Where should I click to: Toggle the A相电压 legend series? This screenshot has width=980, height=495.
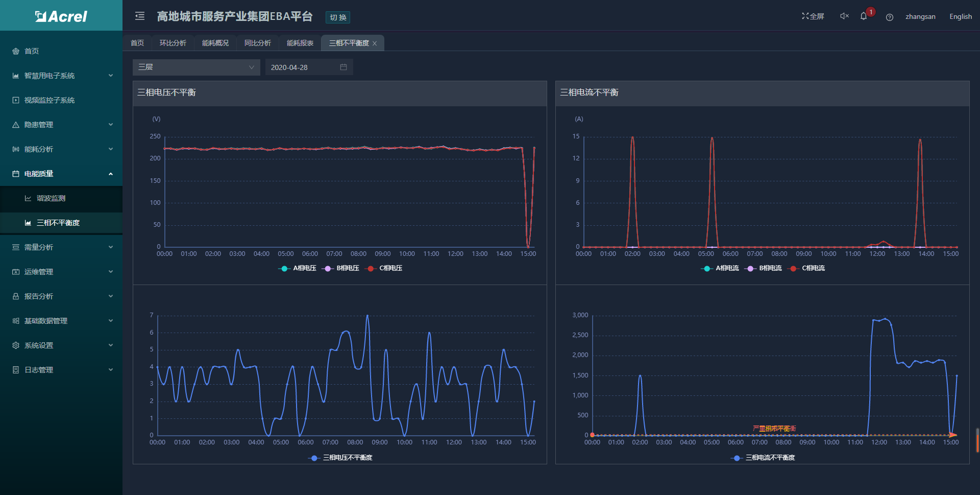tap(298, 268)
